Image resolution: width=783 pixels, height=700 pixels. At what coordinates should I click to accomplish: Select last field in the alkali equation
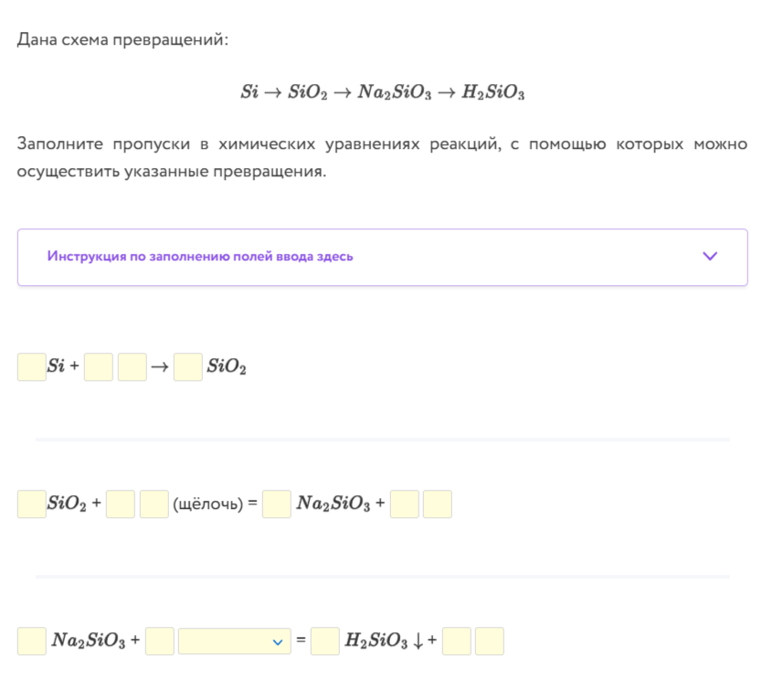[438, 504]
